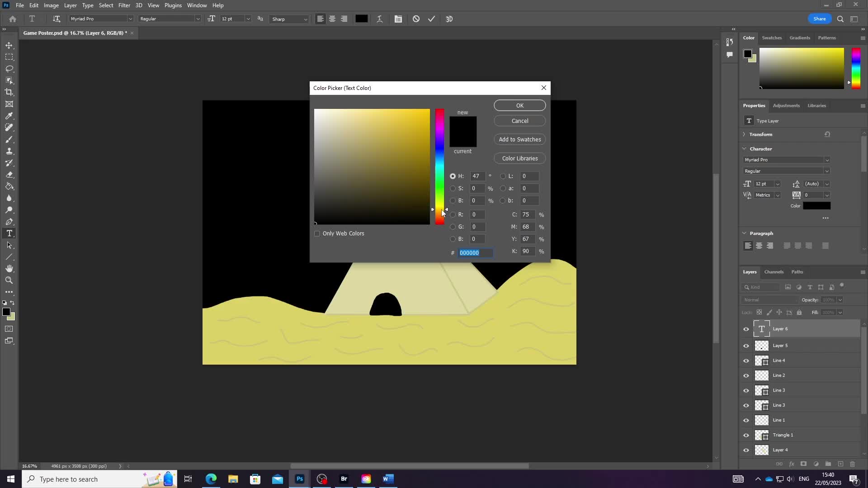Open the Filter menu

(124, 5)
